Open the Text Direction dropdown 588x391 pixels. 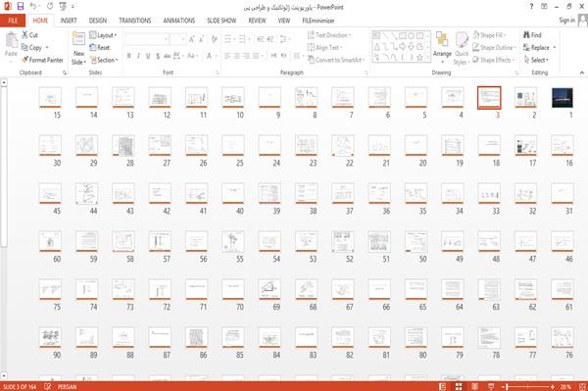pyautogui.click(x=329, y=35)
